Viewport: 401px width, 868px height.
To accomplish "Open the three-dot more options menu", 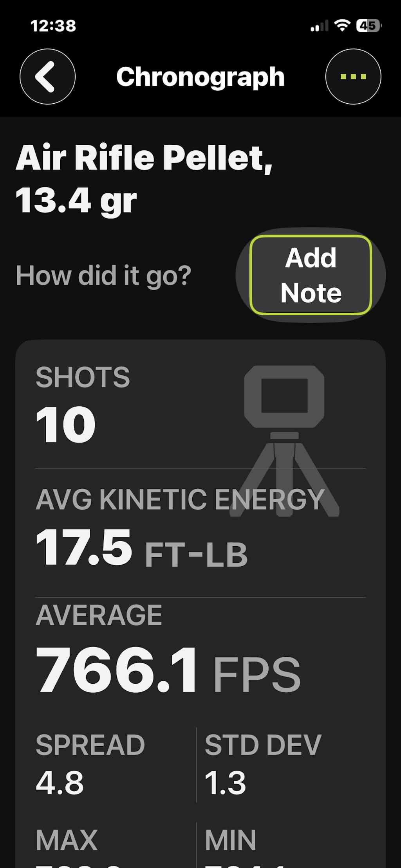I will 353,77.
